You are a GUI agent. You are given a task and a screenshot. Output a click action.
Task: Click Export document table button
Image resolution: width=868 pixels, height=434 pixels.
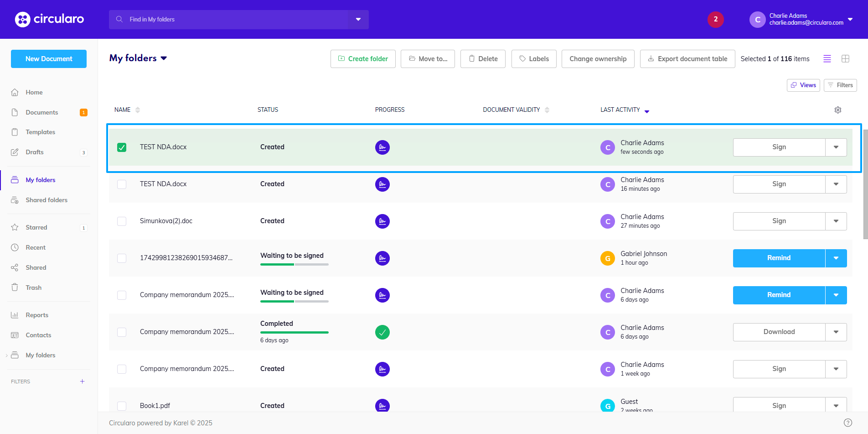point(687,59)
